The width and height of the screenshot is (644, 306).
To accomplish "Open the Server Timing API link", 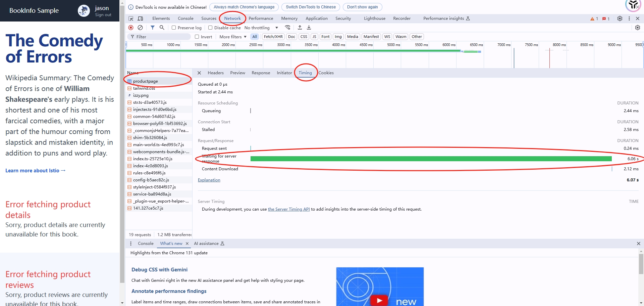I will tap(289, 209).
